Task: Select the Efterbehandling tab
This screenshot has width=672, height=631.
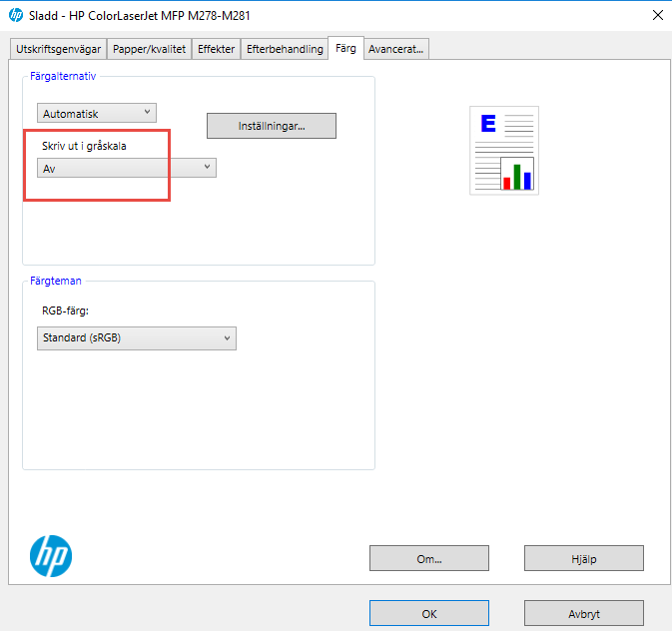Action: pyautogui.click(x=285, y=49)
